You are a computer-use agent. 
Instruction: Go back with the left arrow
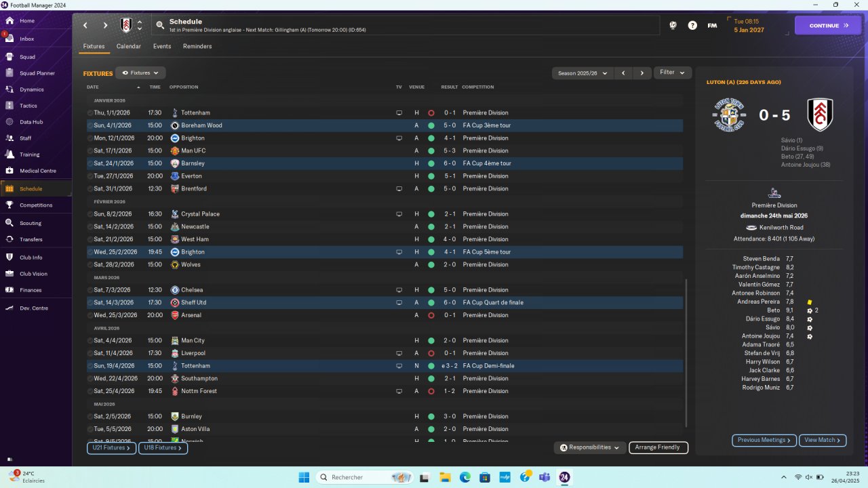tap(85, 26)
